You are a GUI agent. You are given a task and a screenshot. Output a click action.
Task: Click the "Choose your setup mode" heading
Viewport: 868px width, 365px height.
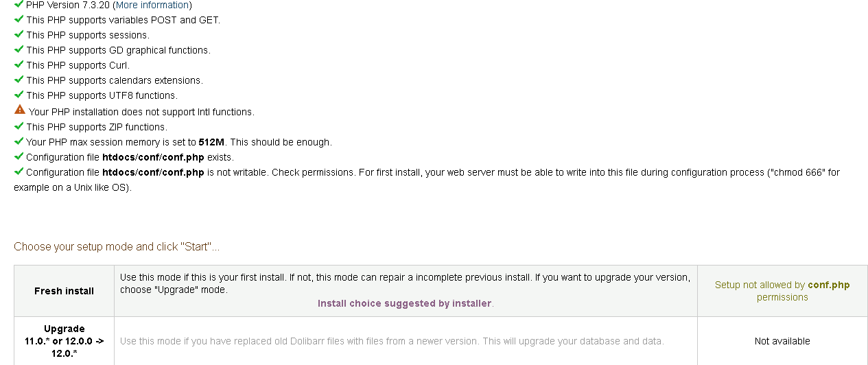(117, 247)
